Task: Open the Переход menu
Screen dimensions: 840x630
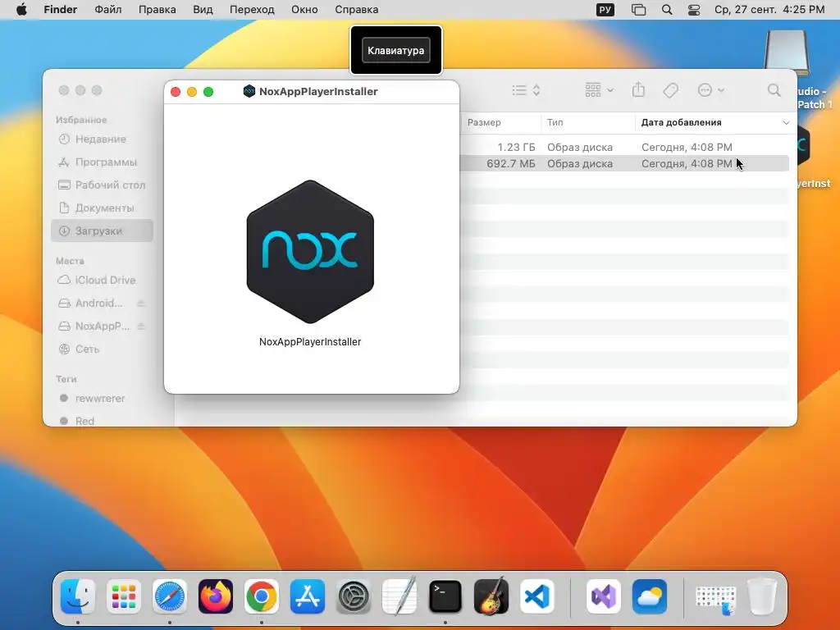Action: pos(252,10)
